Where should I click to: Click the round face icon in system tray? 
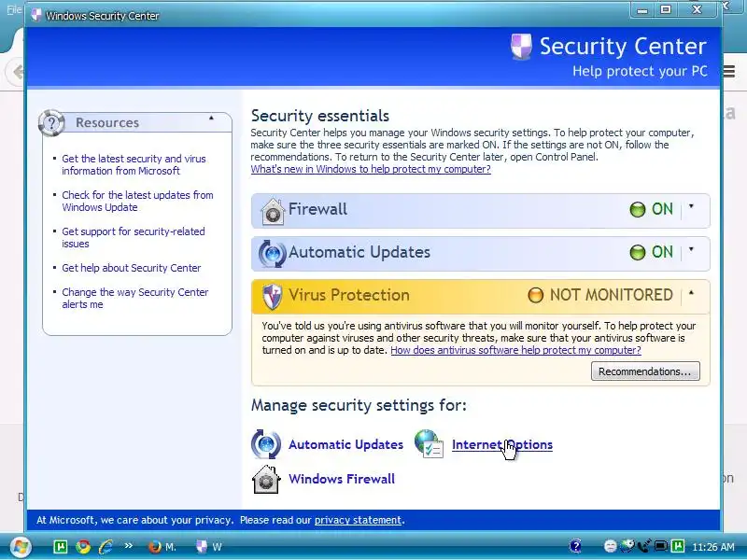click(x=611, y=546)
